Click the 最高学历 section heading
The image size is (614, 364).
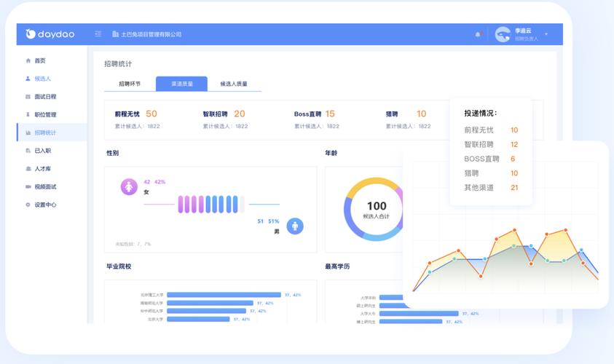337,266
